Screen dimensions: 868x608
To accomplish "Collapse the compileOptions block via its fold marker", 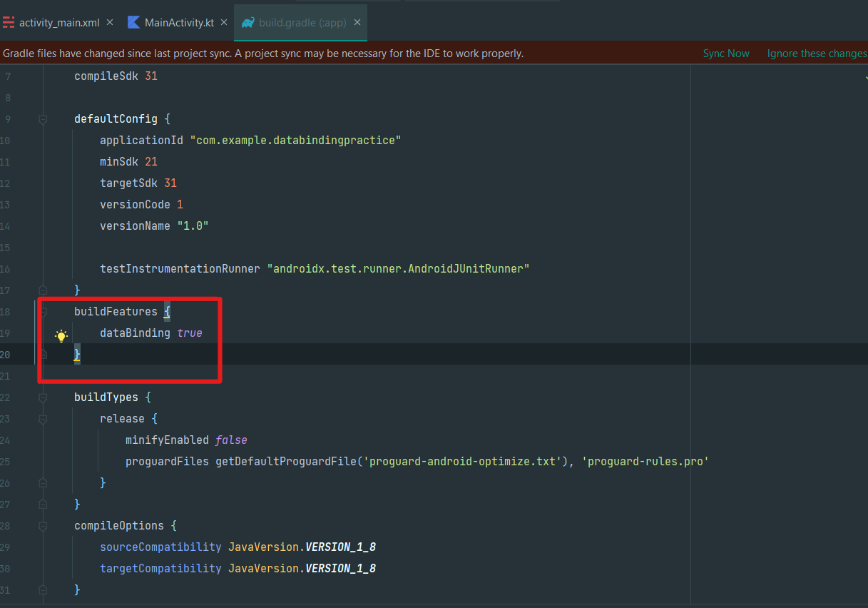I will [42, 525].
